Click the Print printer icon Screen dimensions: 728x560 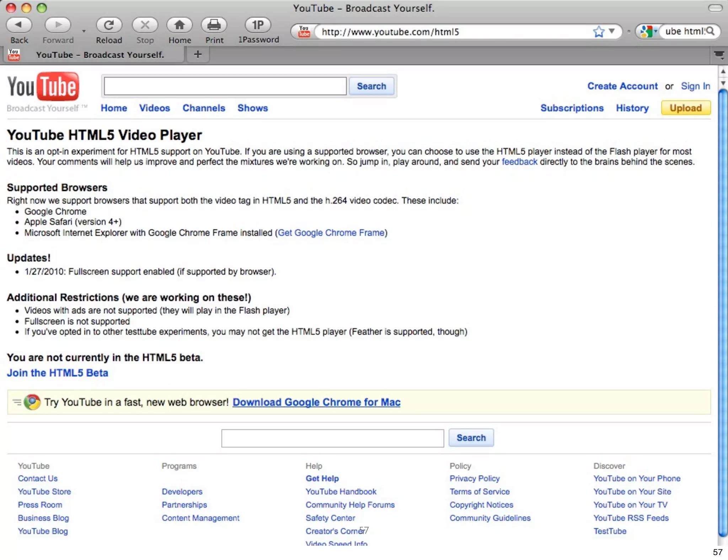coord(214,25)
